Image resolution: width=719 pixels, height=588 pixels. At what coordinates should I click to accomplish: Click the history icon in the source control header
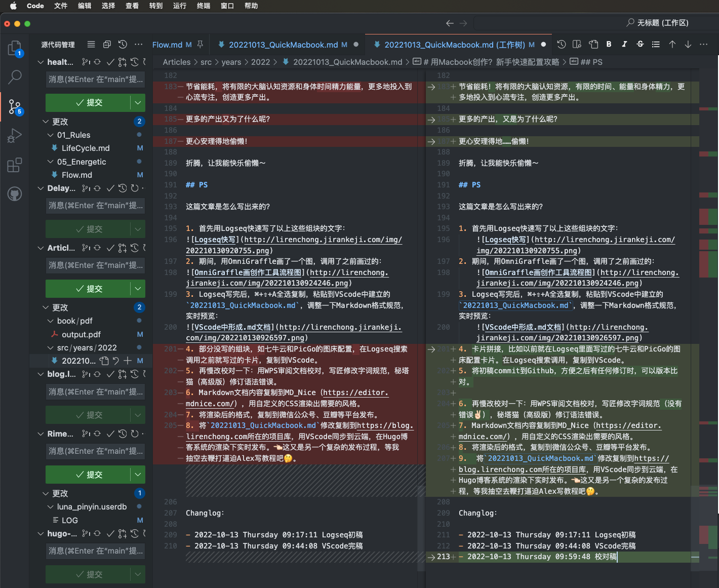(x=123, y=45)
